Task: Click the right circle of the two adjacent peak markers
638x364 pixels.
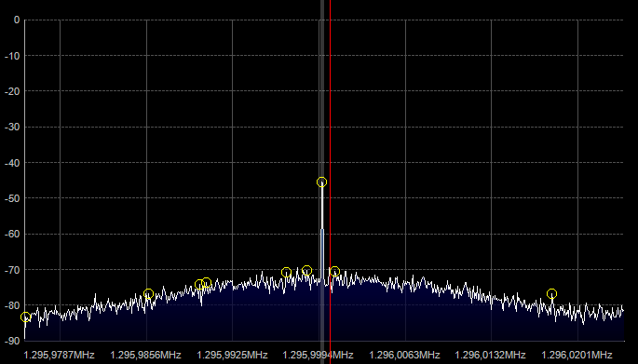Action: tap(207, 282)
